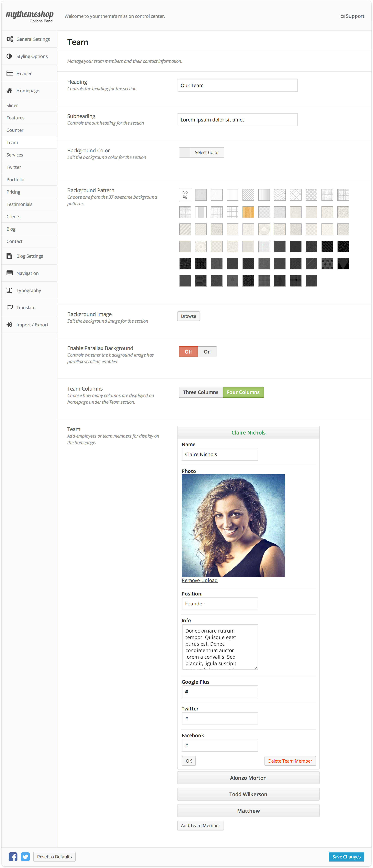Image resolution: width=373 pixels, height=868 pixels.
Task: Expand the Todd Wilkerson team member
Action: pyautogui.click(x=248, y=794)
